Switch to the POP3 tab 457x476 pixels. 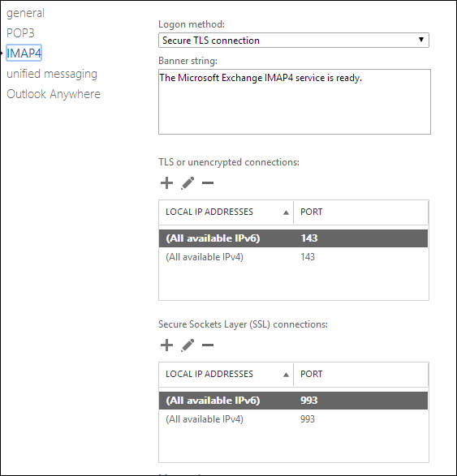tap(20, 33)
